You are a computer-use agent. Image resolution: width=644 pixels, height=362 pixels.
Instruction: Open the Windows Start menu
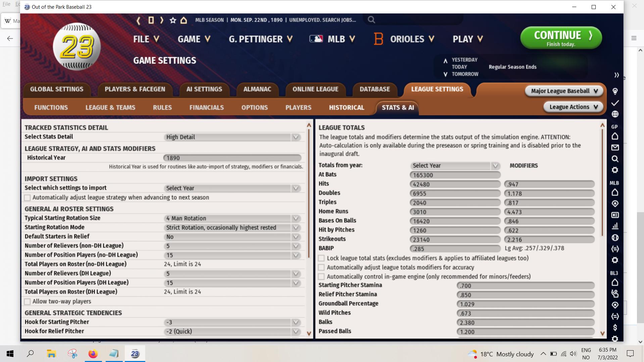10,354
